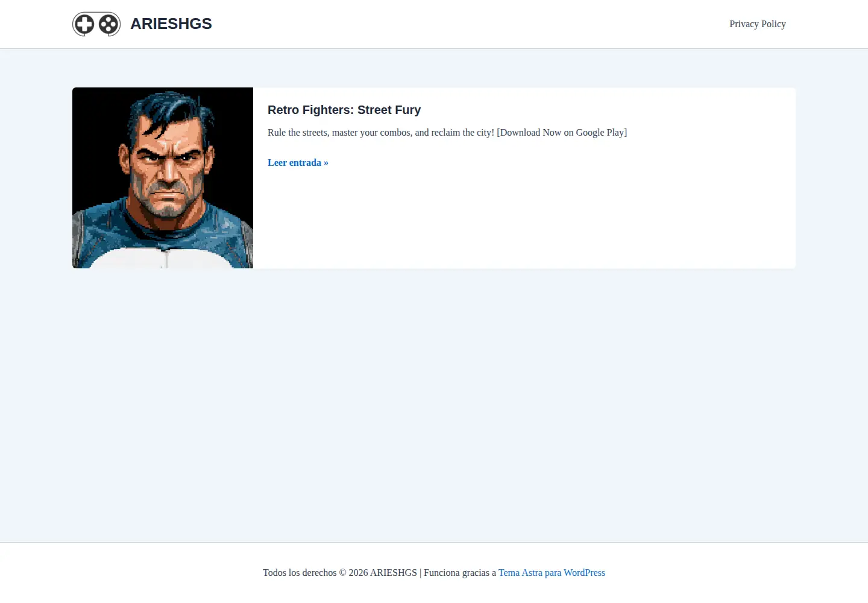Open the pixel-art fighter post thumbnail
The height and width of the screenshot is (603, 868).
(x=163, y=178)
